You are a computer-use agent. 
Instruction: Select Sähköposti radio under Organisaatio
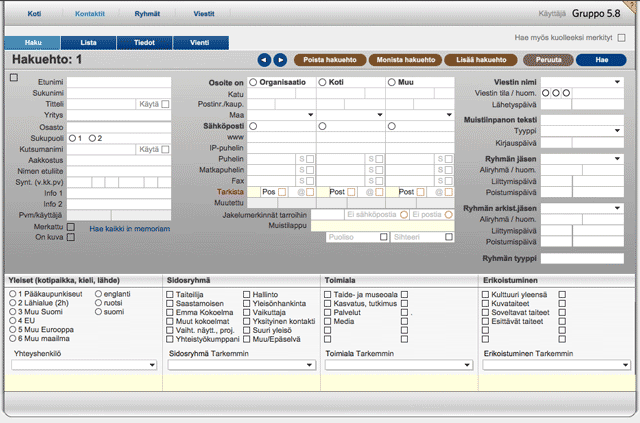253,126
